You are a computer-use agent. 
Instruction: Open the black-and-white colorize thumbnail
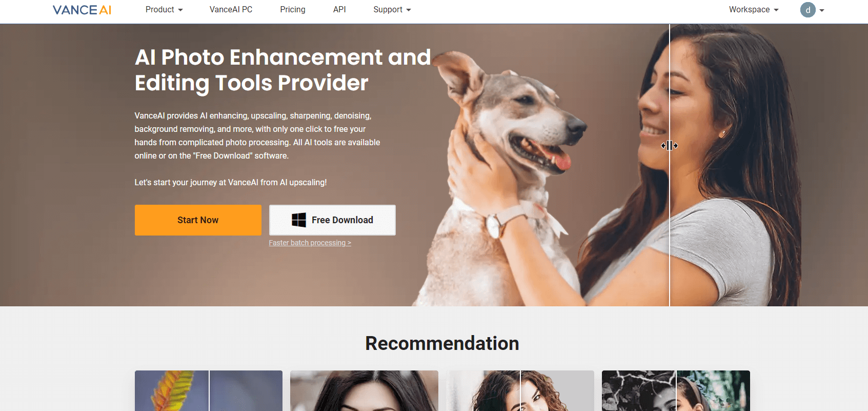click(676, 391)
